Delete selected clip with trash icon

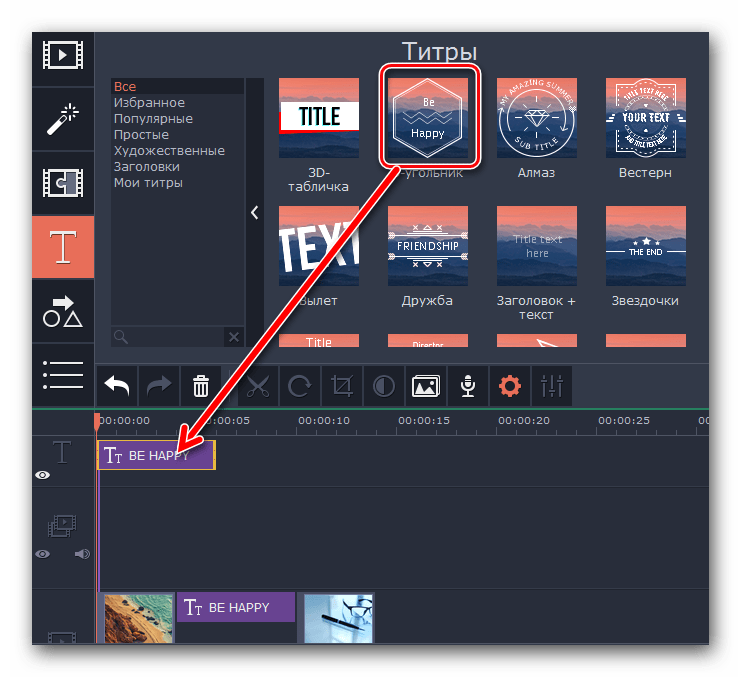pos(201,386)
